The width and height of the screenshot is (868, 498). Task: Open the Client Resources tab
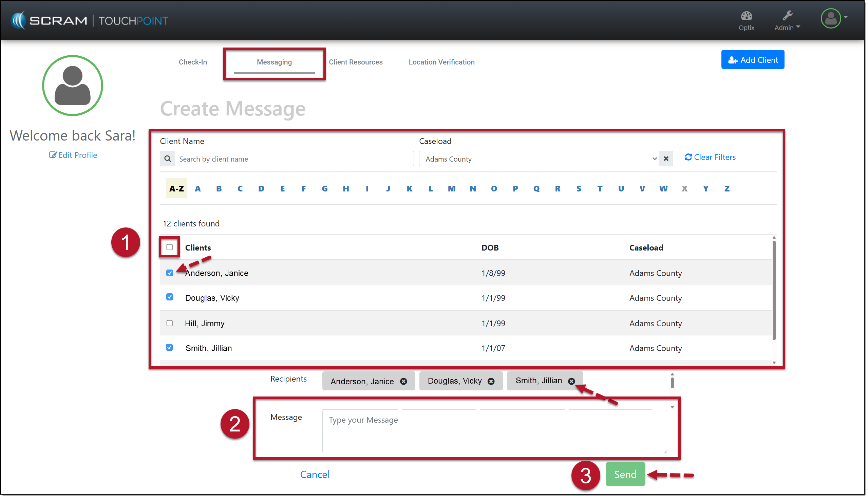pyautogui.click(x=356, y=62)
